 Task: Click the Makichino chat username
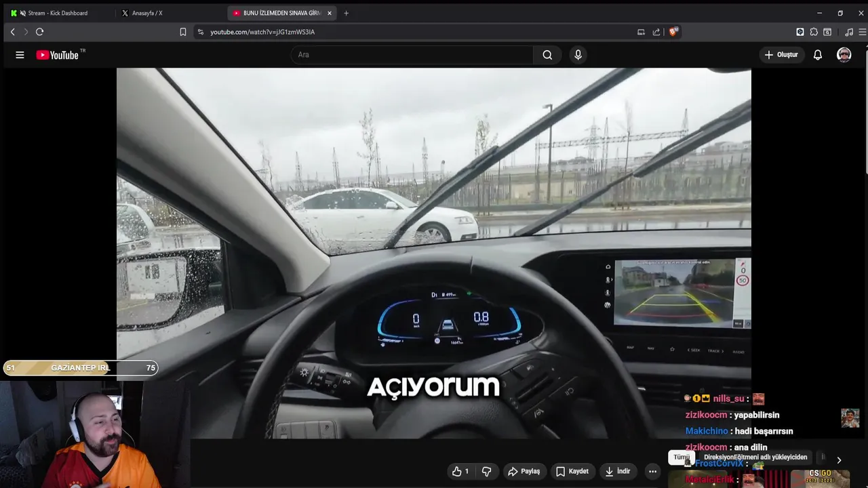707,431
